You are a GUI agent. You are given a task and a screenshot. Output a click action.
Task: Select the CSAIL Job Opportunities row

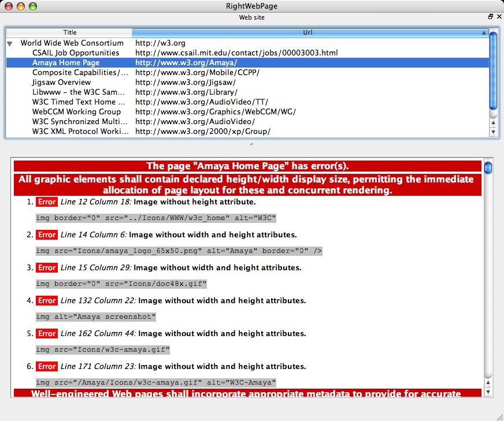(247, 53)
